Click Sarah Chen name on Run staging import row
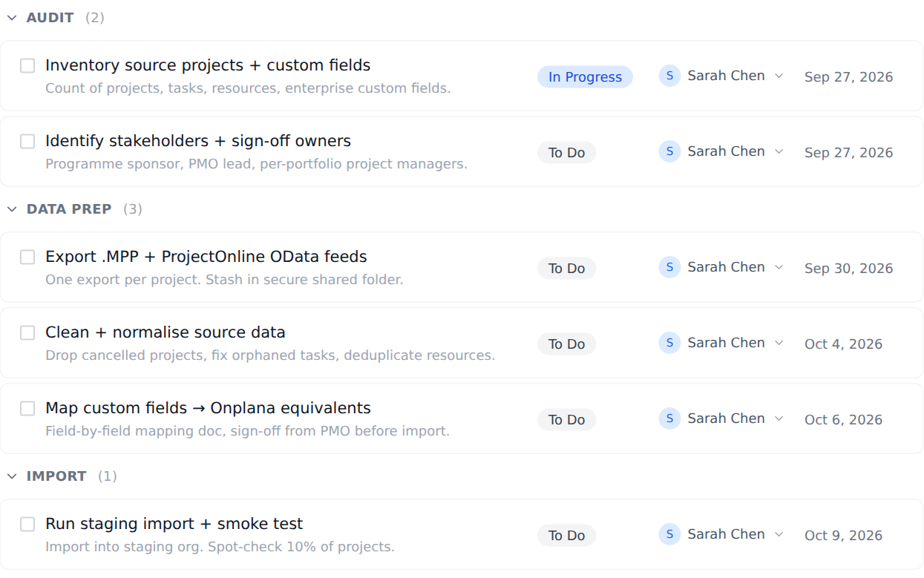Image resolution: width=924 pixels, height=578 pixels. point(726,534)
